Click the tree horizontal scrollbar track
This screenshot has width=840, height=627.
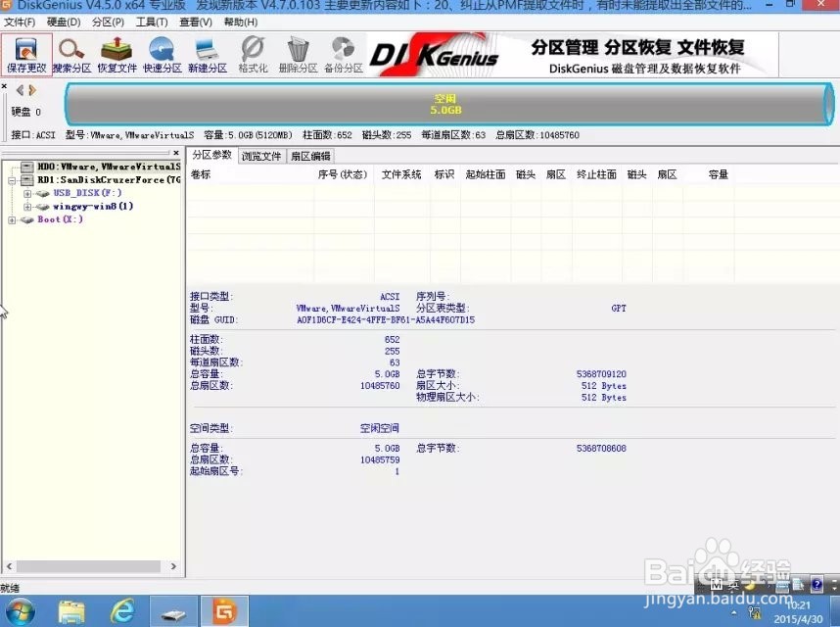coord(88,566)
